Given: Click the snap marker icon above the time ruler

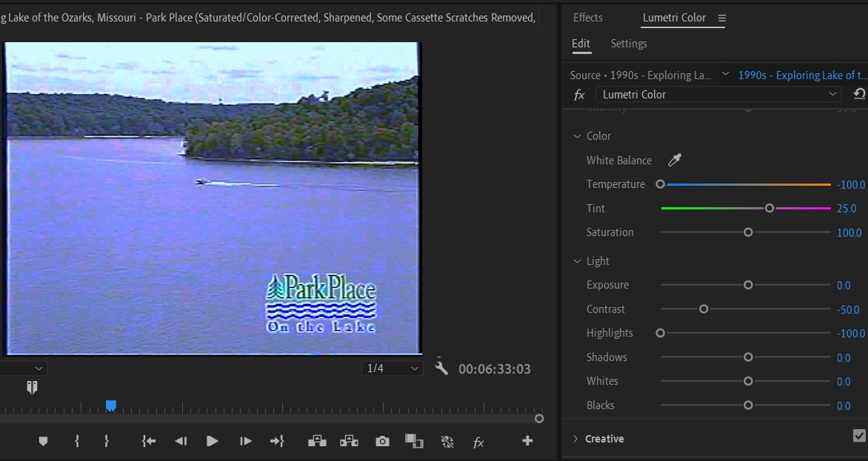Looking at the screenshot, I should pyautogui.click(x=32, y=388).
